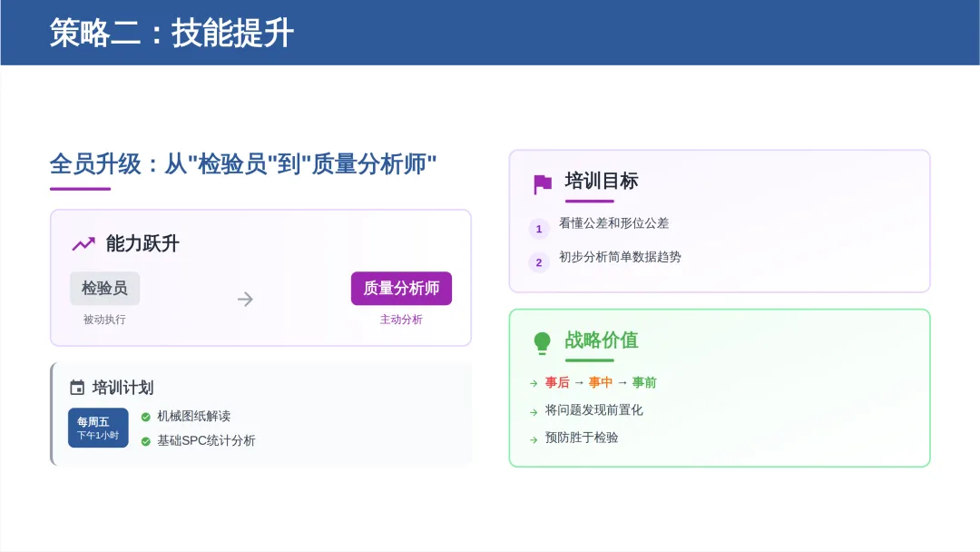Click the numbered circle 1 badge
The image size is (980, 552).
pos(539,229)
